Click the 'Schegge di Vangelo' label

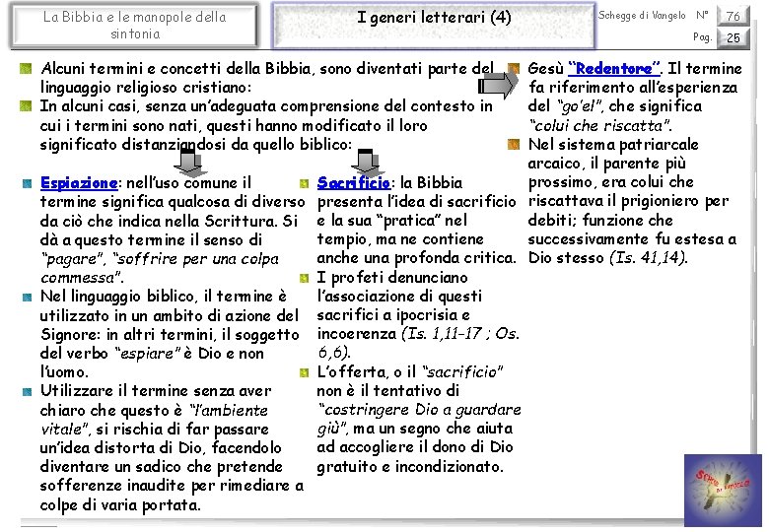pyautogui.click(x=642, y=16)
